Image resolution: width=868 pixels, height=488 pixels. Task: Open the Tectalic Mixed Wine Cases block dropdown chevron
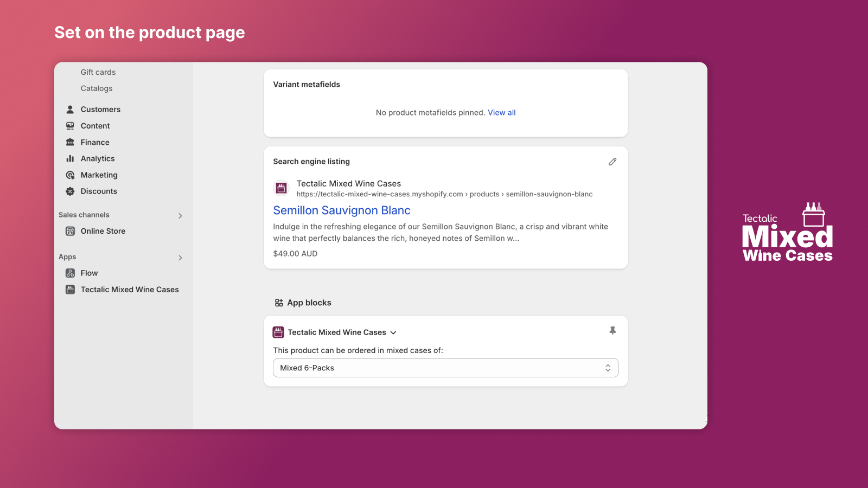click(x=393, y=333)
